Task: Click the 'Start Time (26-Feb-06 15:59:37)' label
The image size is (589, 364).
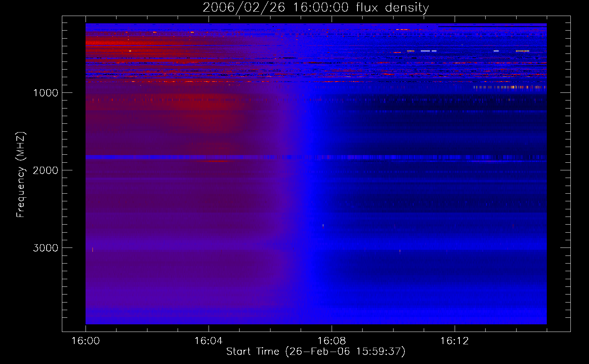Action: tap(316, 352)
